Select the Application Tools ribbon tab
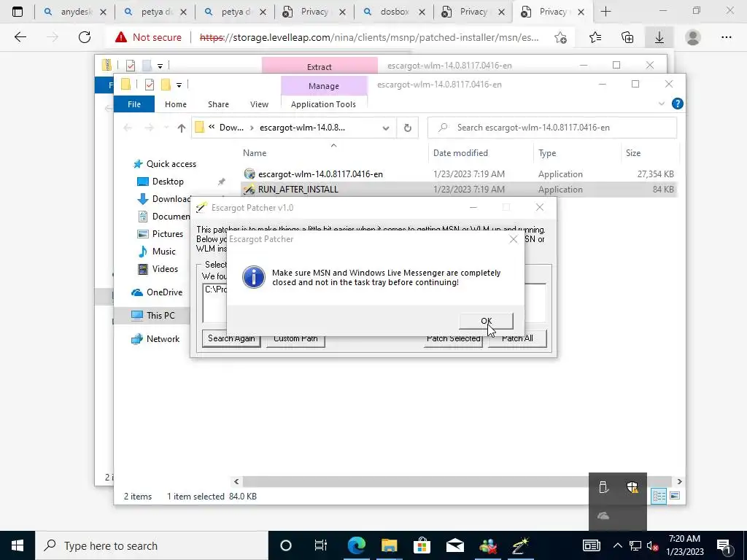 click(323, 104)
